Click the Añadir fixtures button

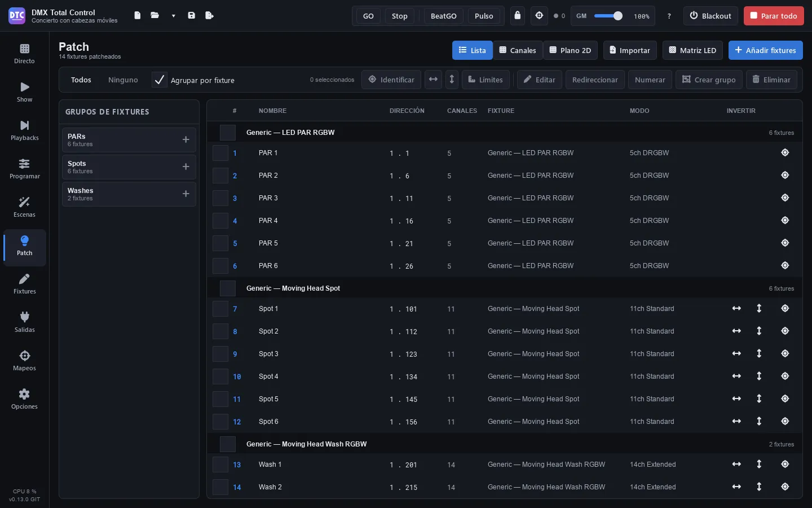click(x=765, y=50)
